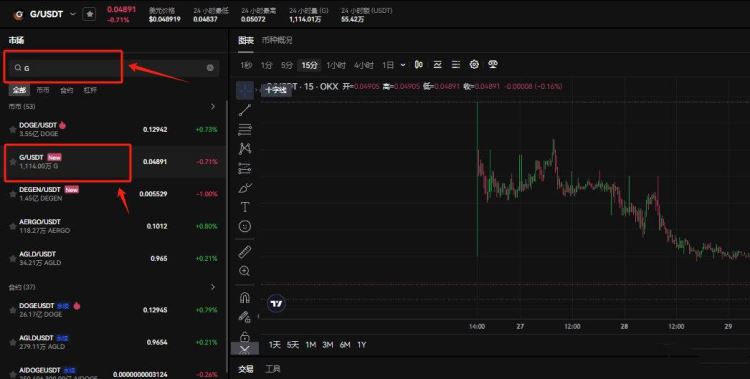Select the text annotation tool
Image resolution: width=750 pixels, height=379 pixels.
245,207
